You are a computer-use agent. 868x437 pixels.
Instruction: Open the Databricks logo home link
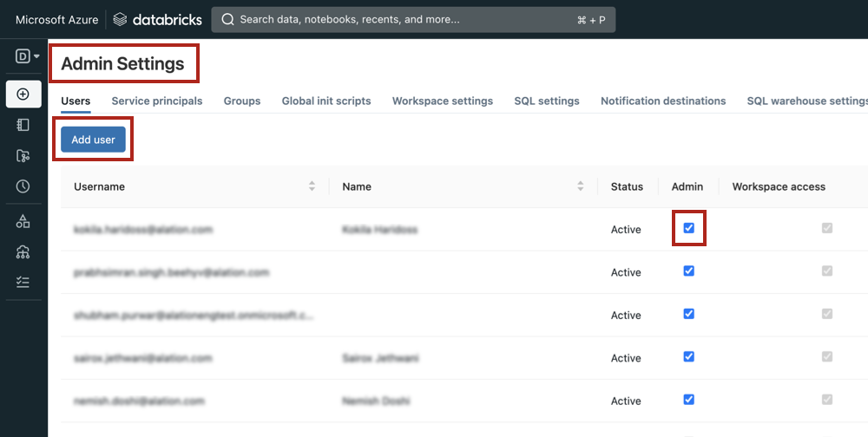157,20
